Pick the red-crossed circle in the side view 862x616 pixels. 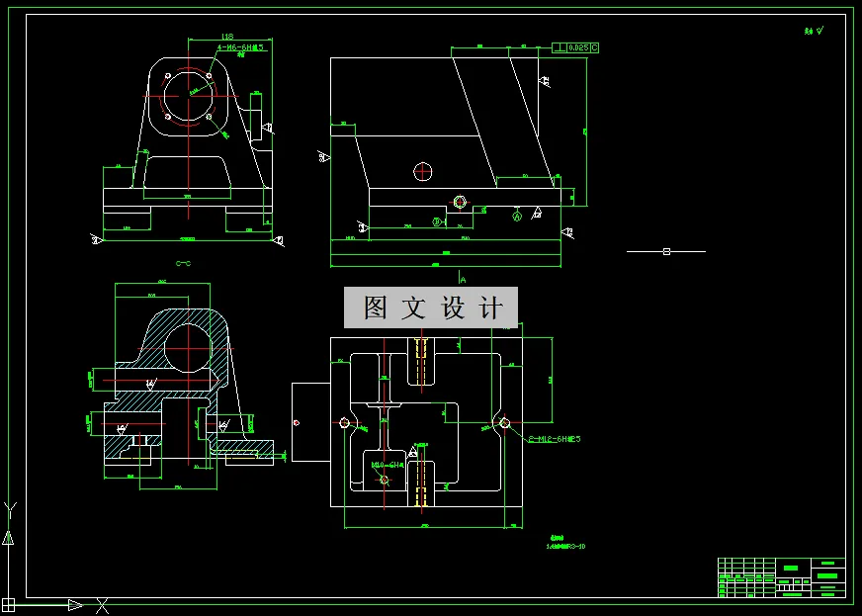[x=423, y=172]
